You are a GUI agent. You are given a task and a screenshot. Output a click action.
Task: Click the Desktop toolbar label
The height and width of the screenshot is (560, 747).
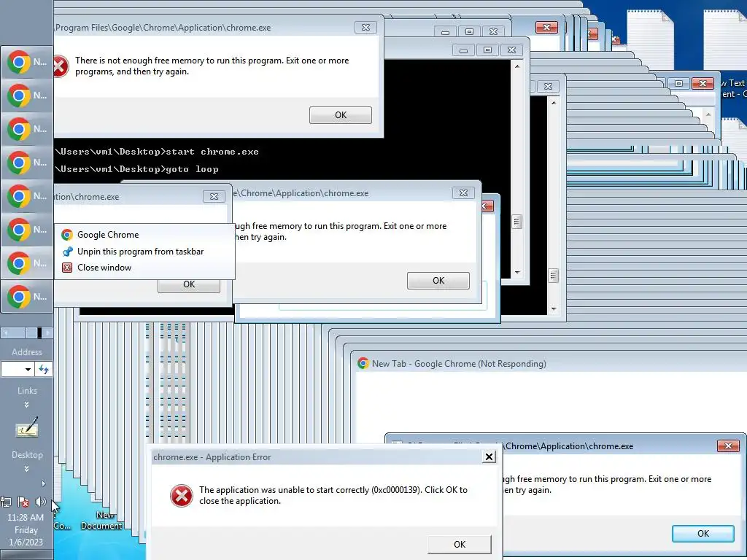click(x=27, y=455)
